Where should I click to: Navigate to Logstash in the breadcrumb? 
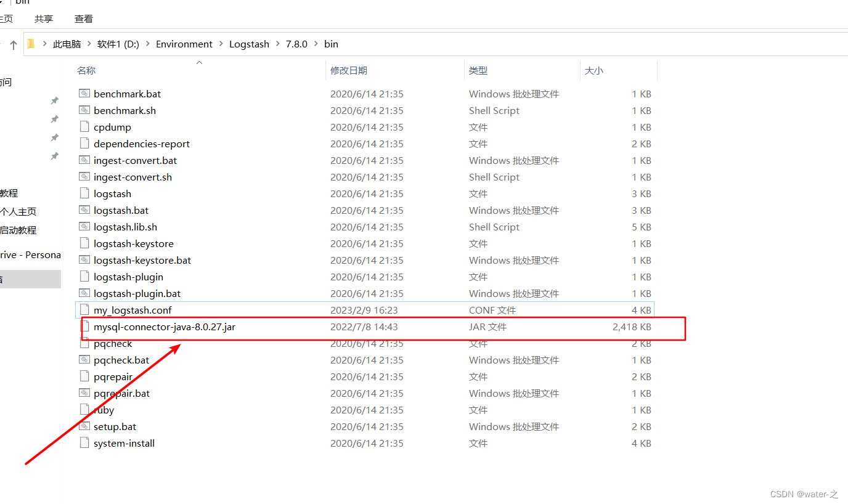pyautogui.click(x=249, y=44)
